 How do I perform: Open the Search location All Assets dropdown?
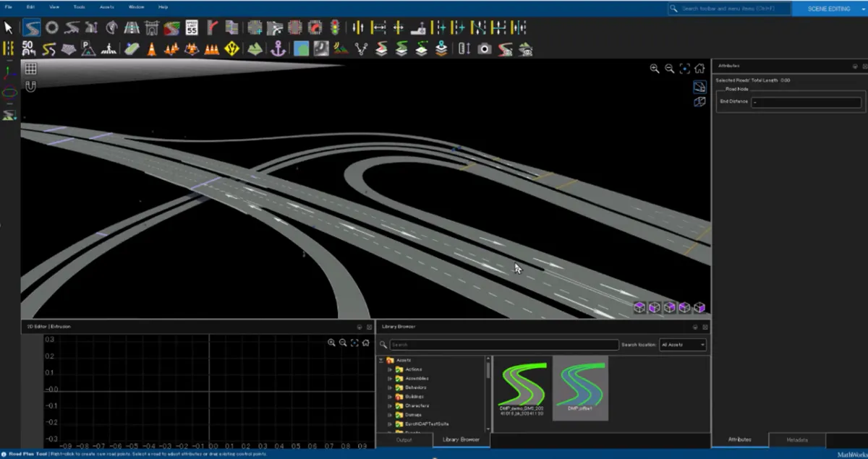tap(682, 345)
